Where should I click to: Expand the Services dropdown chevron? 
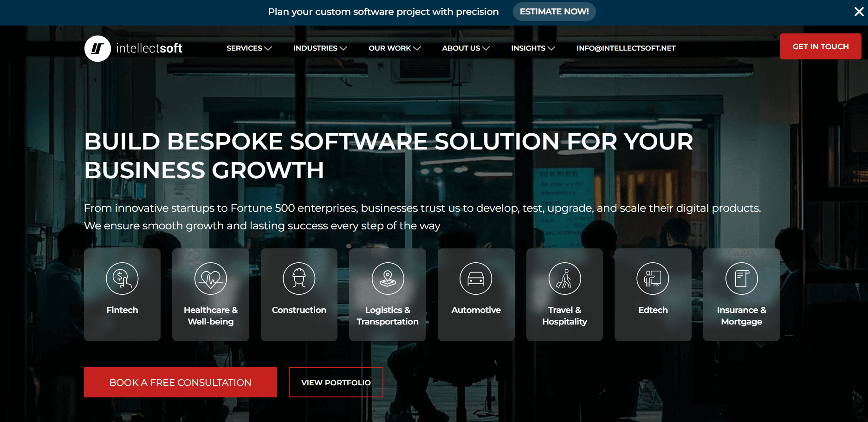coord(268,48)
